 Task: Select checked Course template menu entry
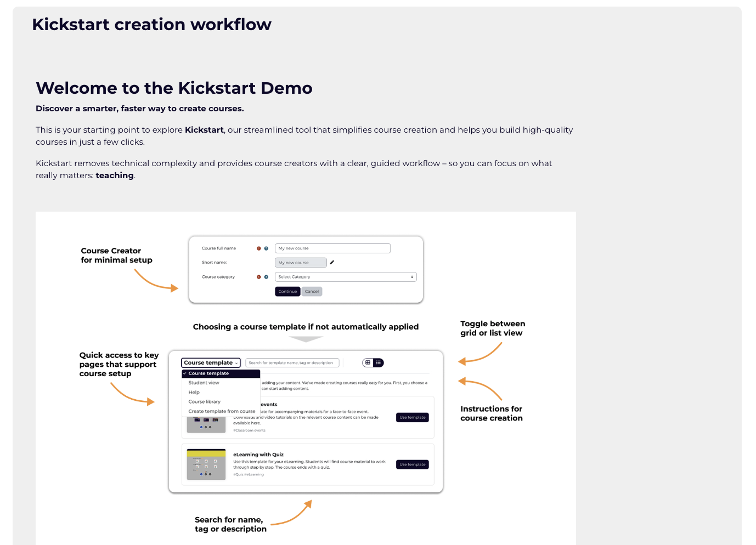[221, 373]
